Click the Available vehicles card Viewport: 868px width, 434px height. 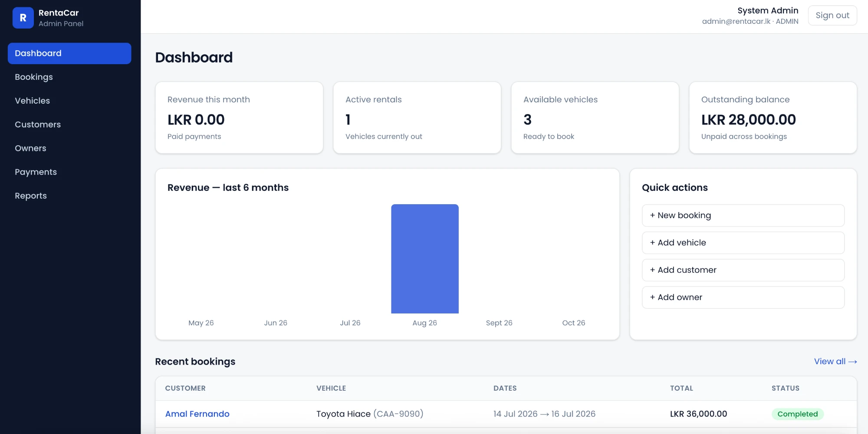[595, 117]
